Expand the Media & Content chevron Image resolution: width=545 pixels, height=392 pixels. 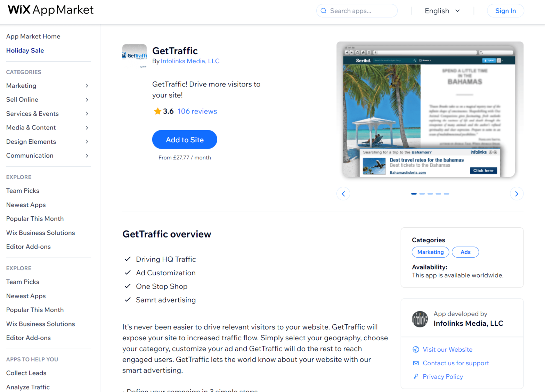87,128
